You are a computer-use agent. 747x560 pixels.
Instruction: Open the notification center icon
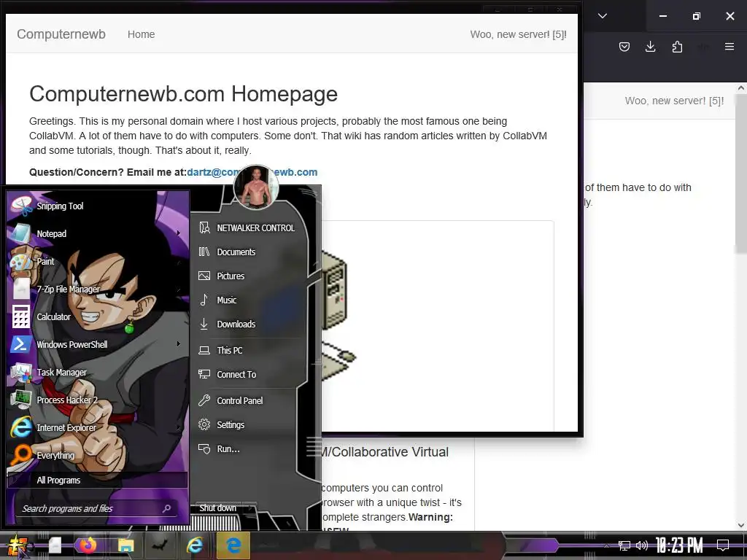[723, 545]
